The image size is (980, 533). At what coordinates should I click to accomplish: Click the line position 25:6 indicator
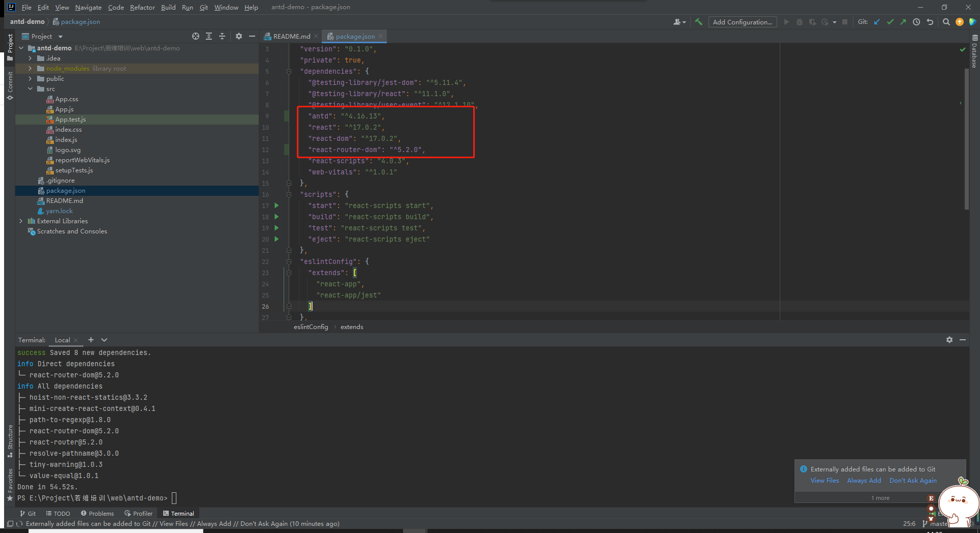(x=909, y=523)
